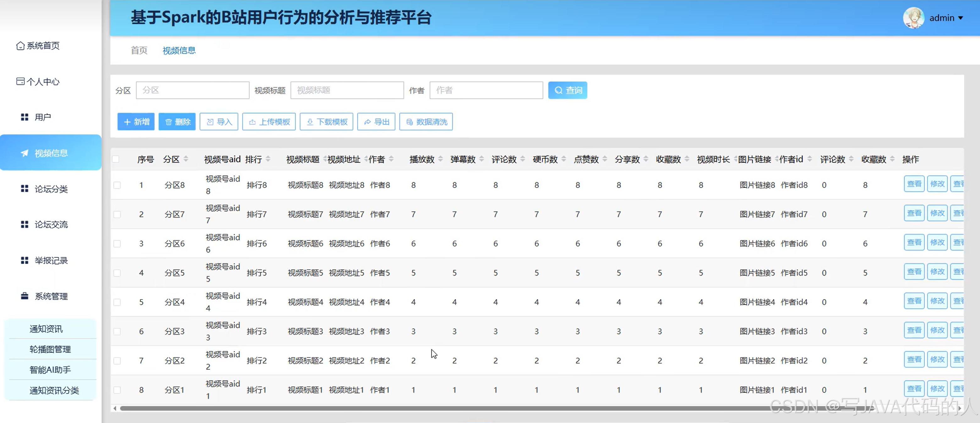Toggle the select-all header checkbox
The width and height of the screenshot is (980, 423).
(116, 159)
